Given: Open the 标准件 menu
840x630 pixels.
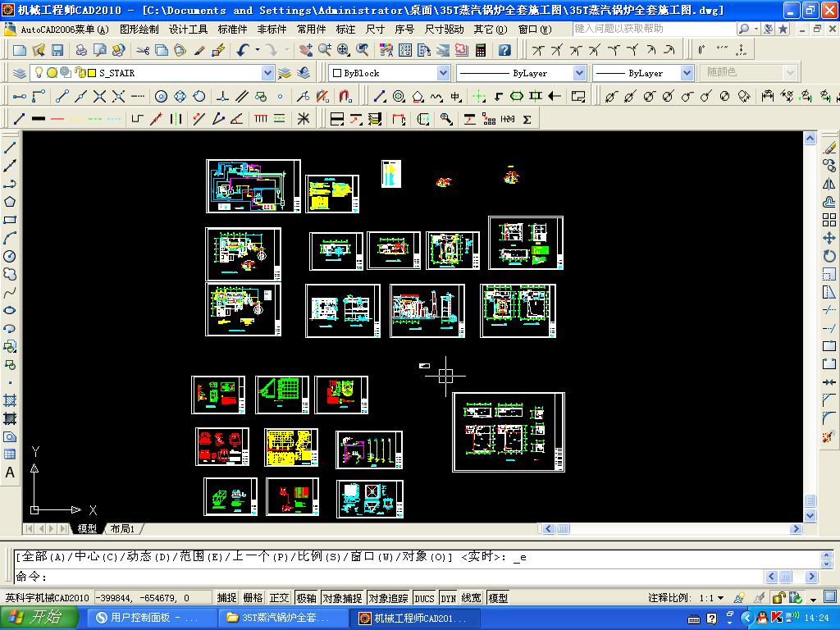Looking at the screenshot, I should pyautogui.click(x=232, y=29).
